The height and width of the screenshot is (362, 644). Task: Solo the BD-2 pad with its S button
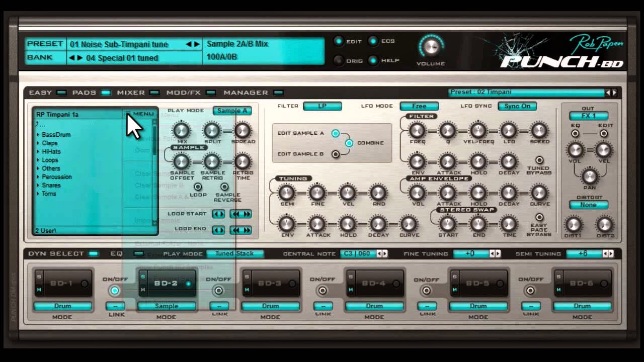click(x=143, y=276)
